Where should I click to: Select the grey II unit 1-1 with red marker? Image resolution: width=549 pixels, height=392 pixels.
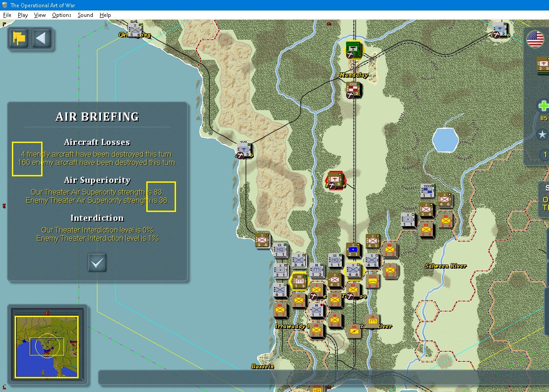(316, 310)
